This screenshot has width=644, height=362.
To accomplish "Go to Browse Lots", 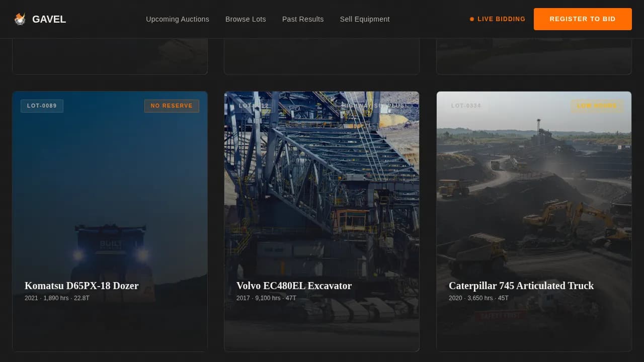I will click(x=246, y=19).
